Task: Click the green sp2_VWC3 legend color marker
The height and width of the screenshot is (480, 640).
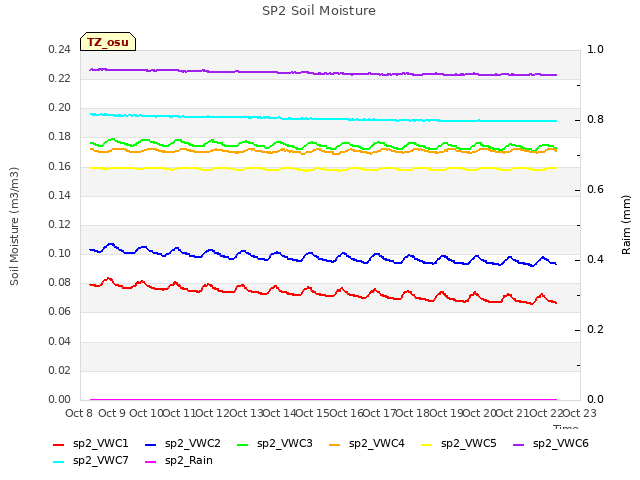Action: tap(243, 445)
